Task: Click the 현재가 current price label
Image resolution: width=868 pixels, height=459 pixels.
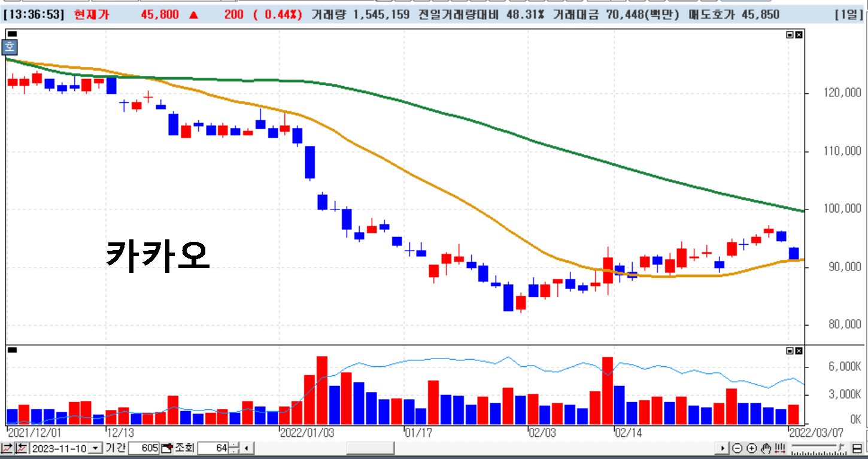Action: [92, 14]
